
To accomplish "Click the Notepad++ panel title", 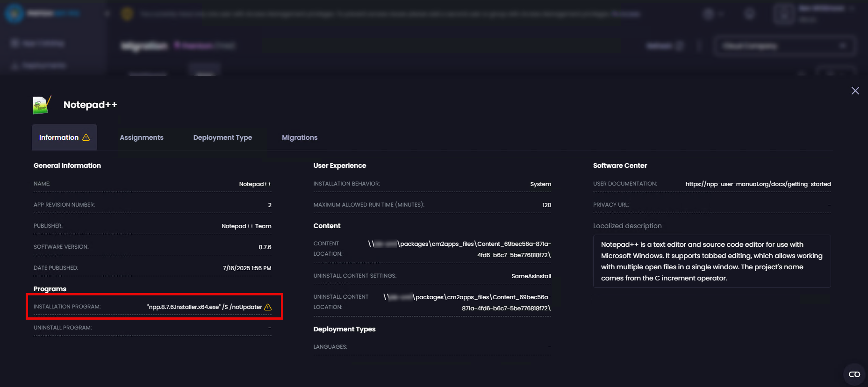I will pyautogui.click(x=90, y=105).
